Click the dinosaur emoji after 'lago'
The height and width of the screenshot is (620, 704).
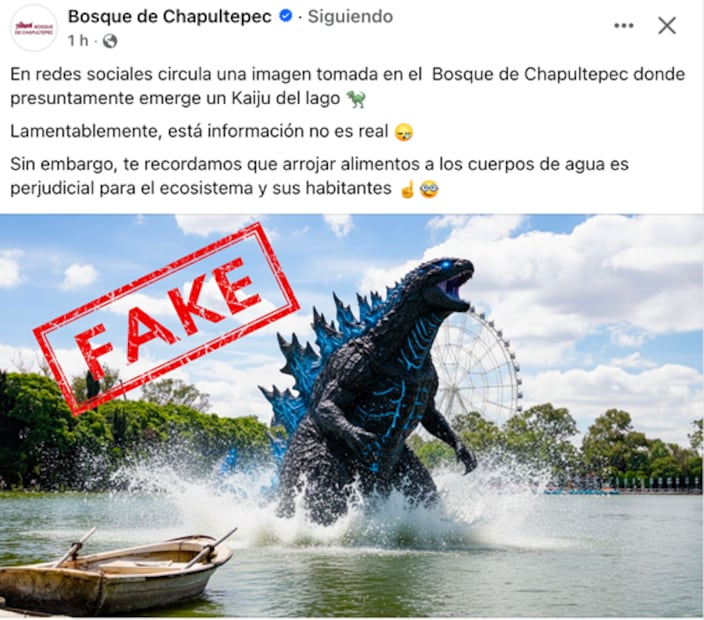pos(356,99)
